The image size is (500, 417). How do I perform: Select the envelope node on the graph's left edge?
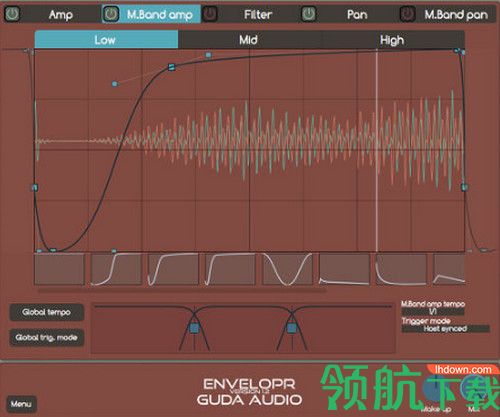(x=35, y=188)
